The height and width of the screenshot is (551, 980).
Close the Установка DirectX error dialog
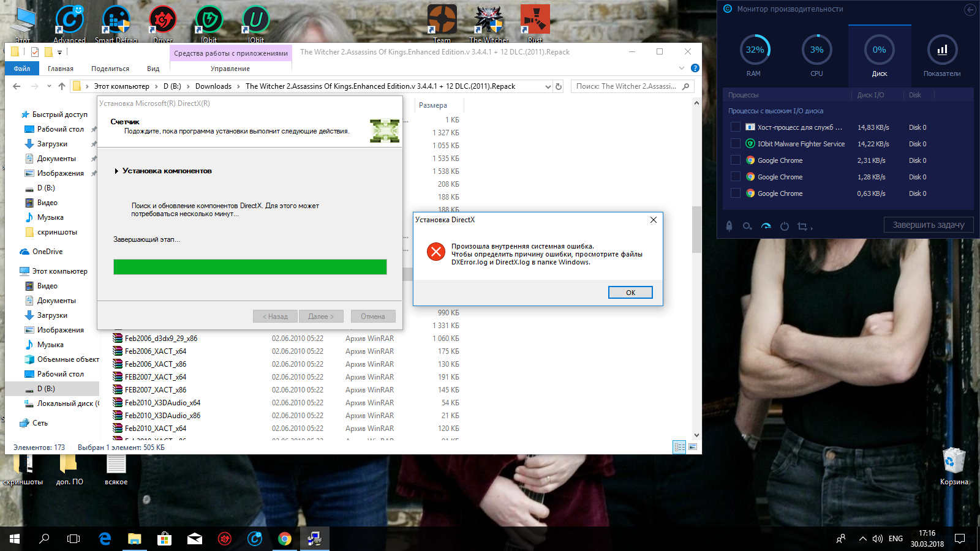[x=654, y=220]
